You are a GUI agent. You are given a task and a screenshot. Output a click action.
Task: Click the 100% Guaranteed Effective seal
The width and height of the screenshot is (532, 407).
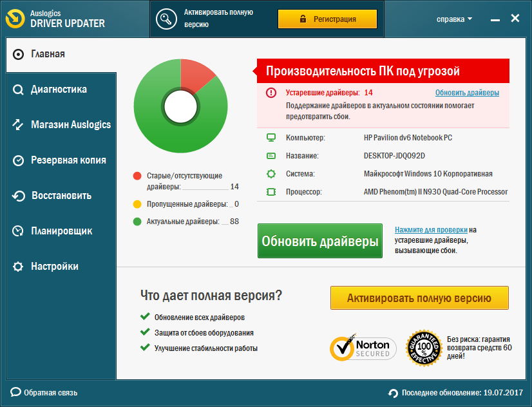pos(424,348)
